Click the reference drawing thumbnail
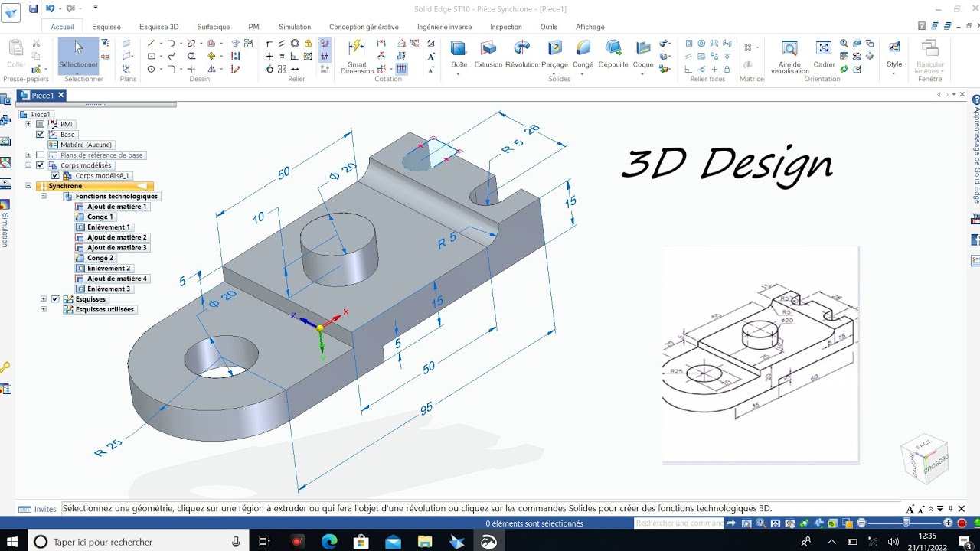 tap(760, 354)
